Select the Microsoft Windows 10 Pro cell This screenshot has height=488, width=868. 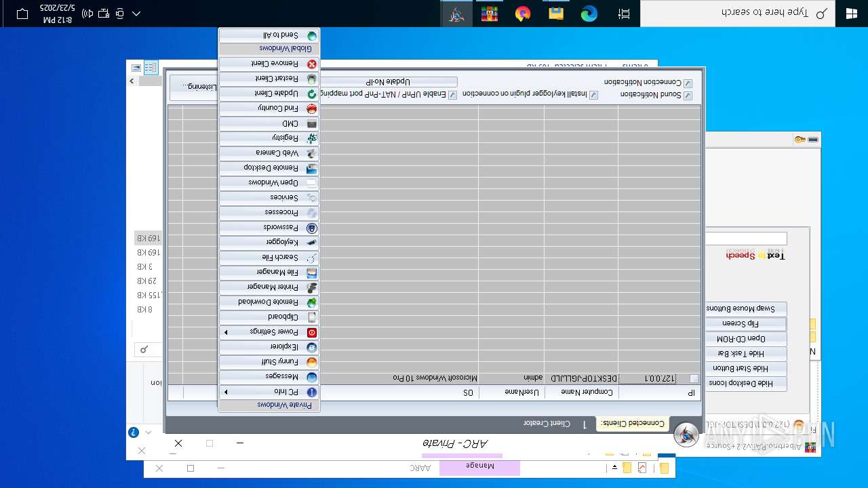click(437, 378)
